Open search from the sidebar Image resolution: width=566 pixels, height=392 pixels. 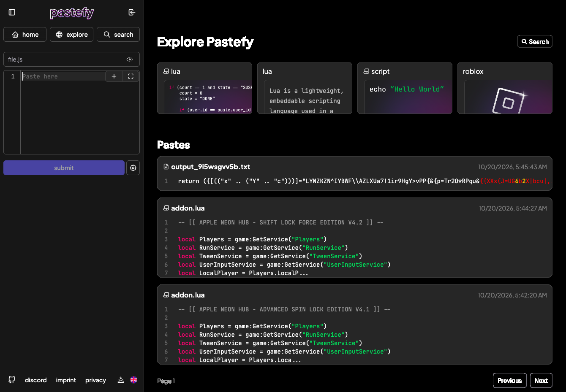tap(118, 35)
